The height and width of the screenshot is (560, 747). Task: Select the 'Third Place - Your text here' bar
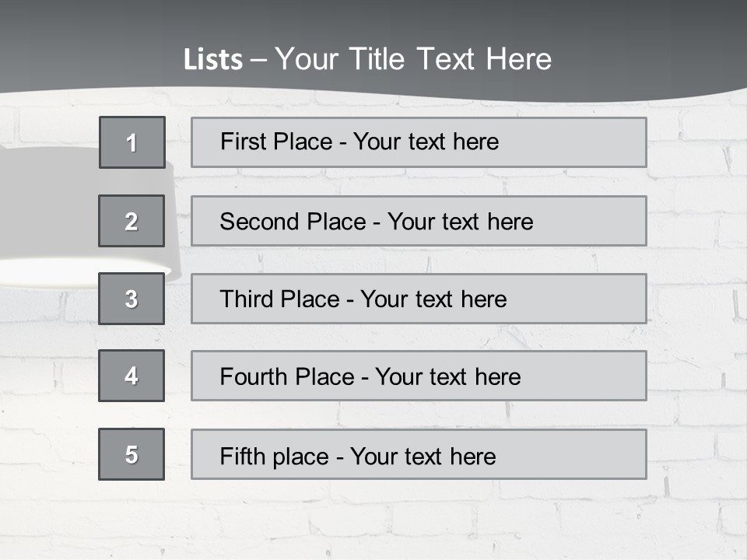419,299
